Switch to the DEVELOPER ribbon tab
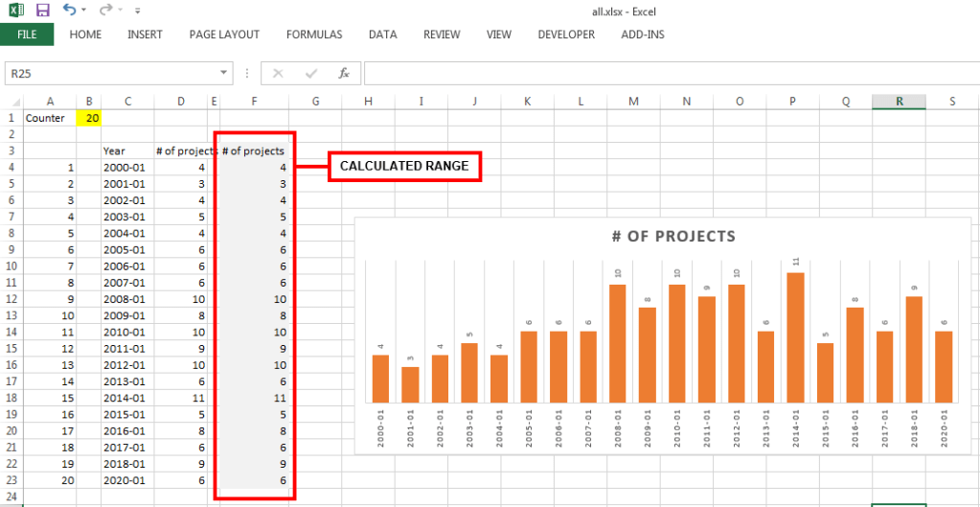The height and width of the screenshot is (507, 980). point(566,35)
